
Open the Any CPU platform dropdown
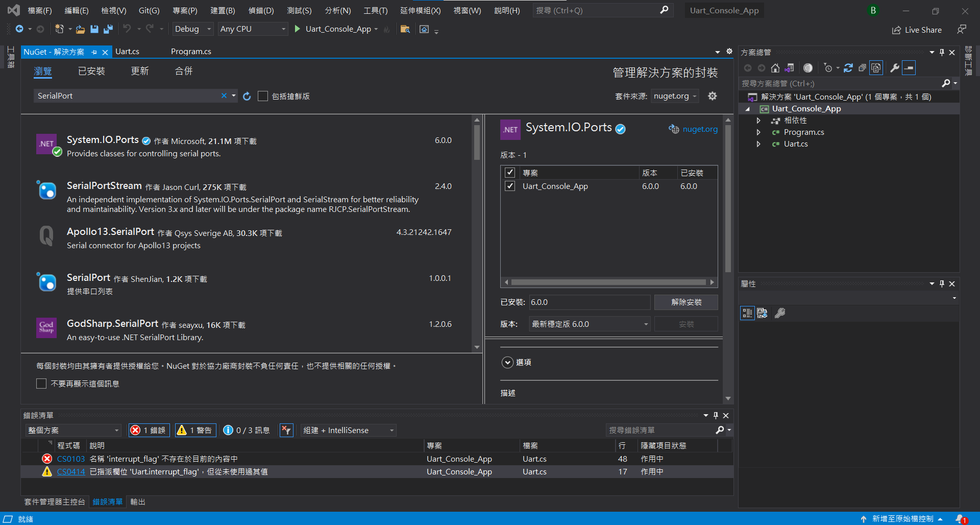click(x=253, y=29)
